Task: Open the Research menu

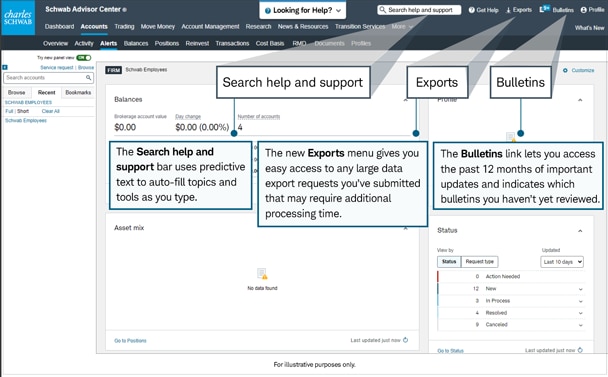Action: pos(258,26)
